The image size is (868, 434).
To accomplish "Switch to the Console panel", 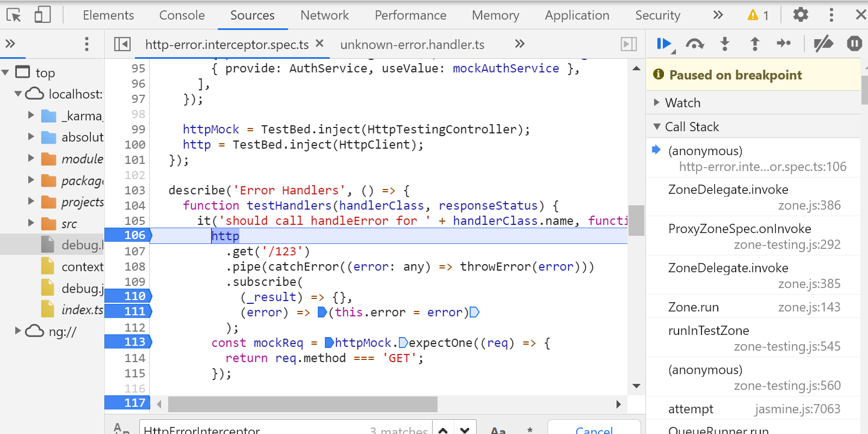I will point(182,15).
